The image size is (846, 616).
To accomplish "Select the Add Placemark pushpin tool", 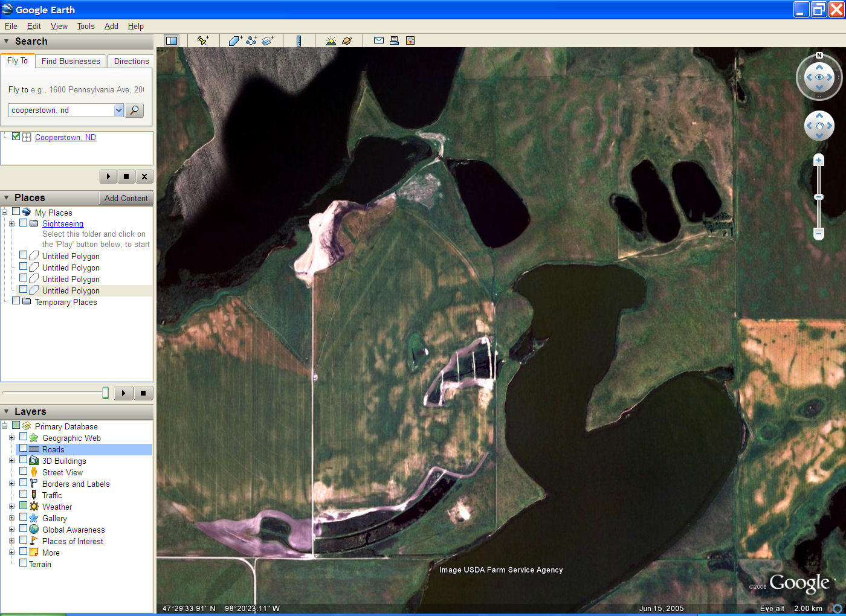I will point(203,40).
